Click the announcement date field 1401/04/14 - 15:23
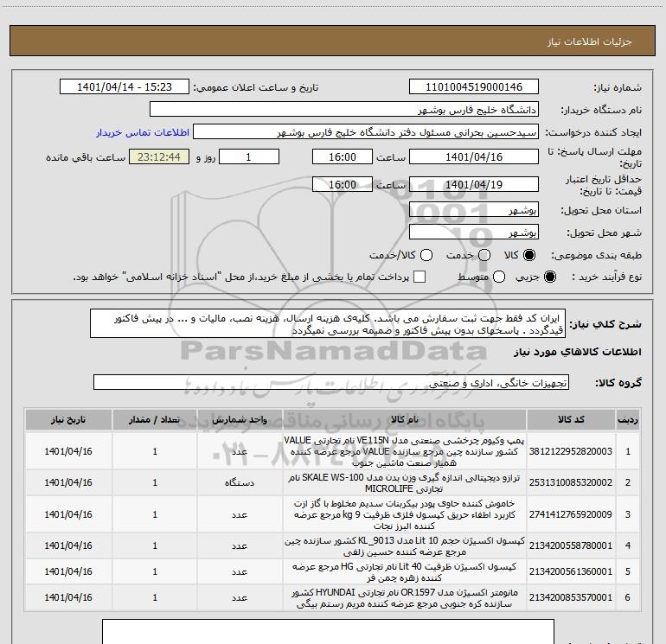 [x=125, y=87]
